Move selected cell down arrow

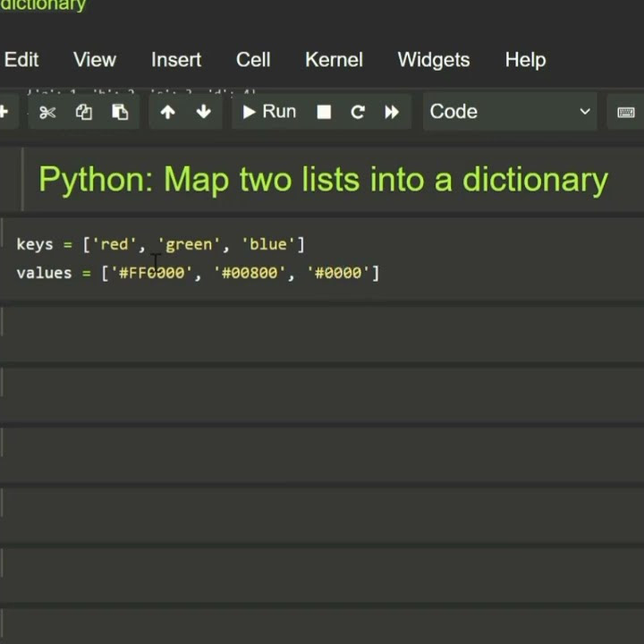[x=204, y=112]
